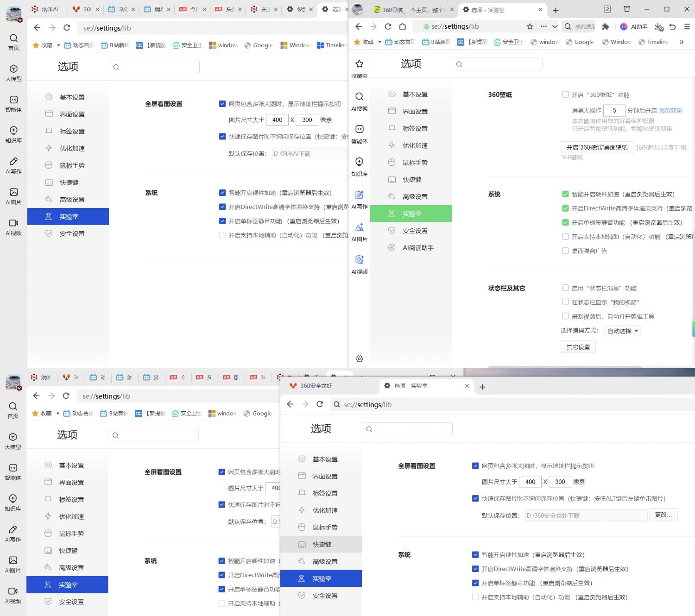Viewport: 695px width, 616px height.
Task: Enable the 开启"360壁纸"功能 checkbox
Action: tap(565, 94)
